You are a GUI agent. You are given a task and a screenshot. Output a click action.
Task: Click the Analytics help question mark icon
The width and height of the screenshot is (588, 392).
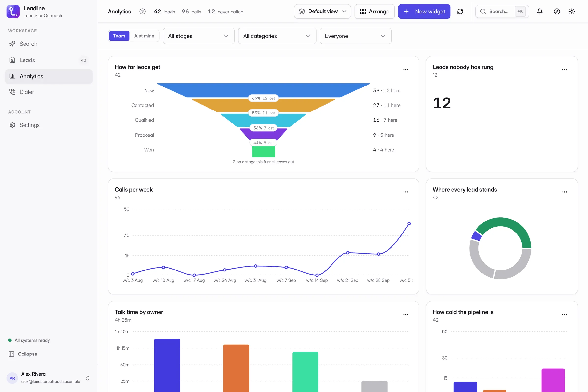click(143, 12)
